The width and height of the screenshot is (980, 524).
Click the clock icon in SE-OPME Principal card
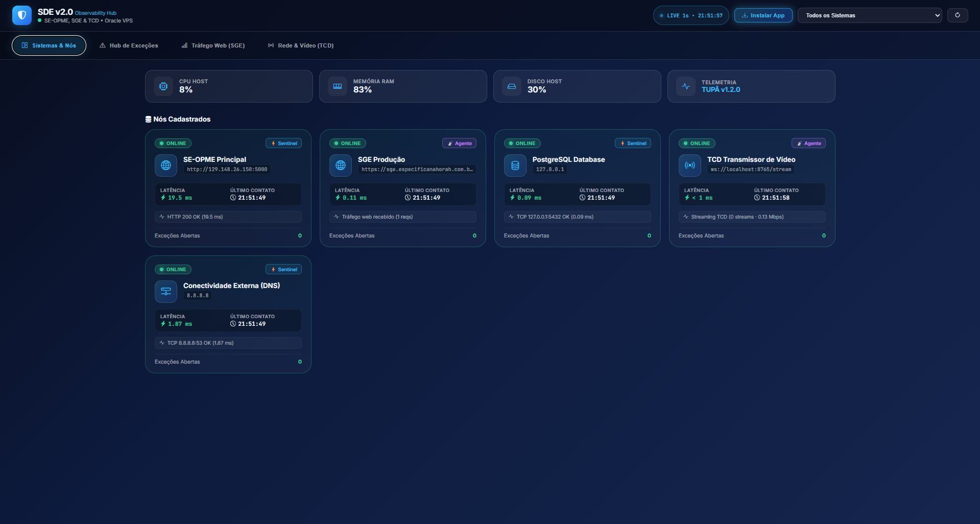coord(233,198)
